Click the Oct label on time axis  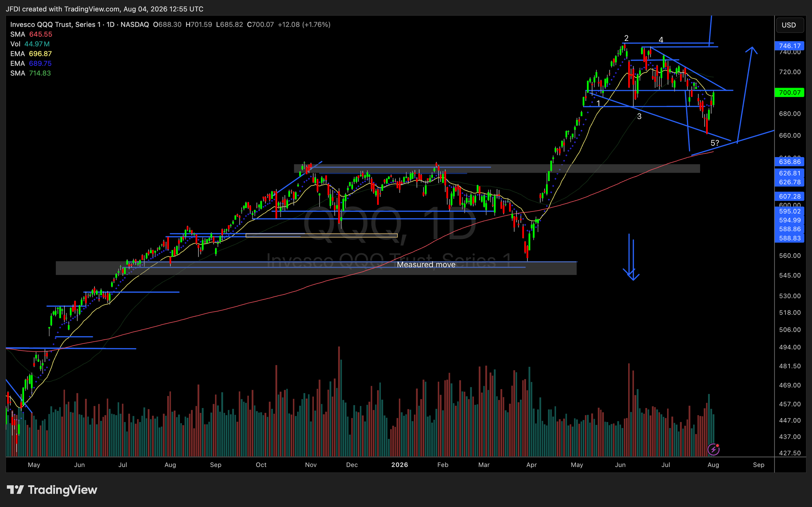261,465
